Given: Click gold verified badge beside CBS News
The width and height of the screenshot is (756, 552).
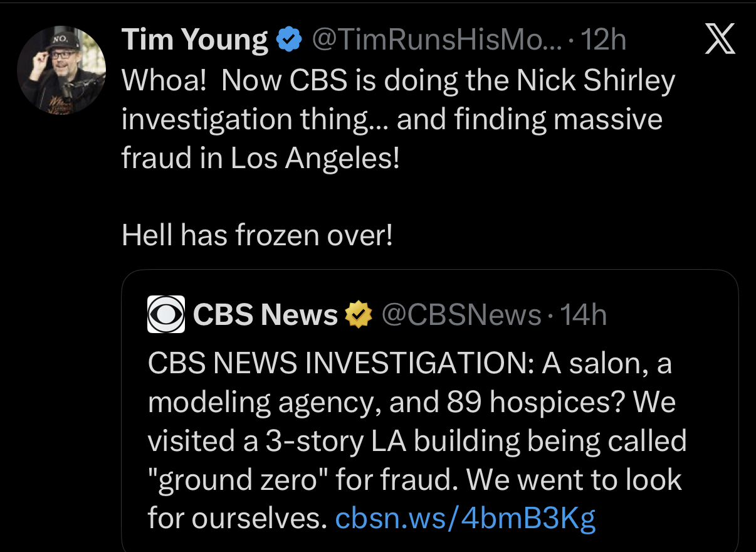Looking at the screenshot, I should (x=359, y=314).
